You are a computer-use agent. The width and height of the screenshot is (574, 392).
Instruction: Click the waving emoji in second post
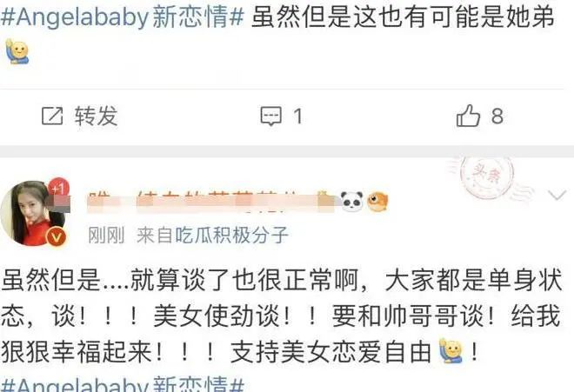click(451, 350)
